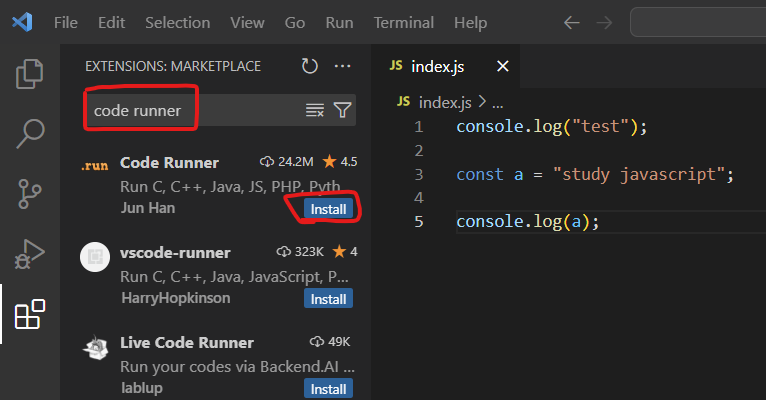Screen dimensions: 766x400
Task: Click the vscode-runner extension icon
Action: click(95, 256)
